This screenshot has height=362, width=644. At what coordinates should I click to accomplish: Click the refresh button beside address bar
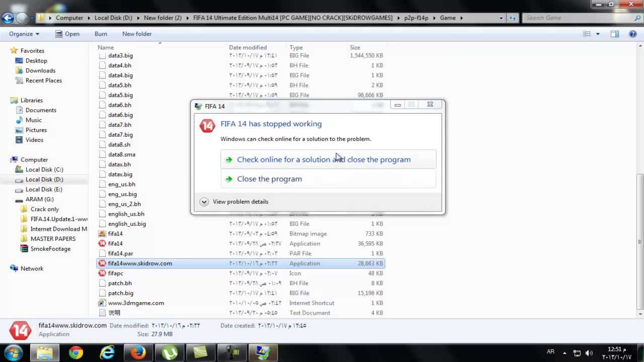[513, 18]
